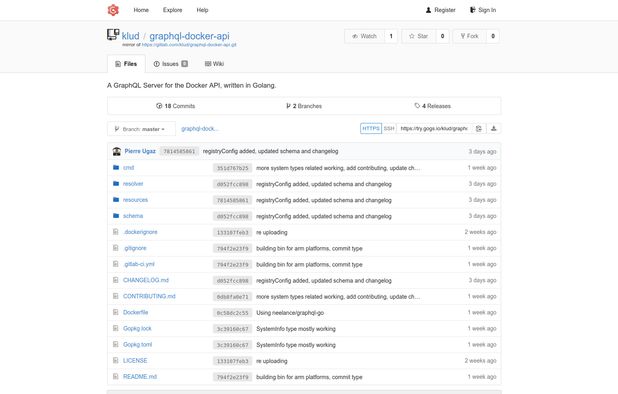Open commit hash in the cmd row
This screenshot has width=618, height=394.
[233, 168]
